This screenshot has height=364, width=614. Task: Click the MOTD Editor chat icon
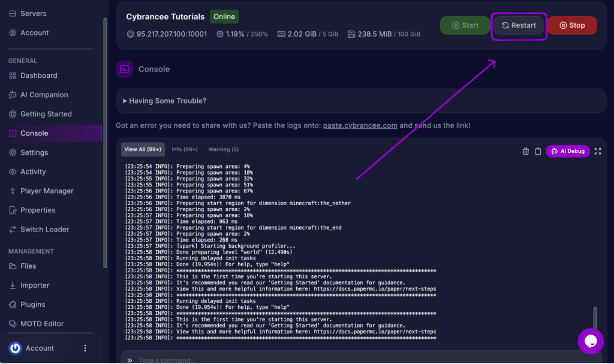click(13, 324)
